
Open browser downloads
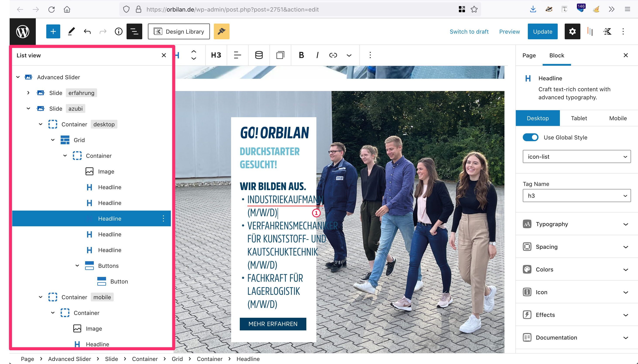click(533, 10)
